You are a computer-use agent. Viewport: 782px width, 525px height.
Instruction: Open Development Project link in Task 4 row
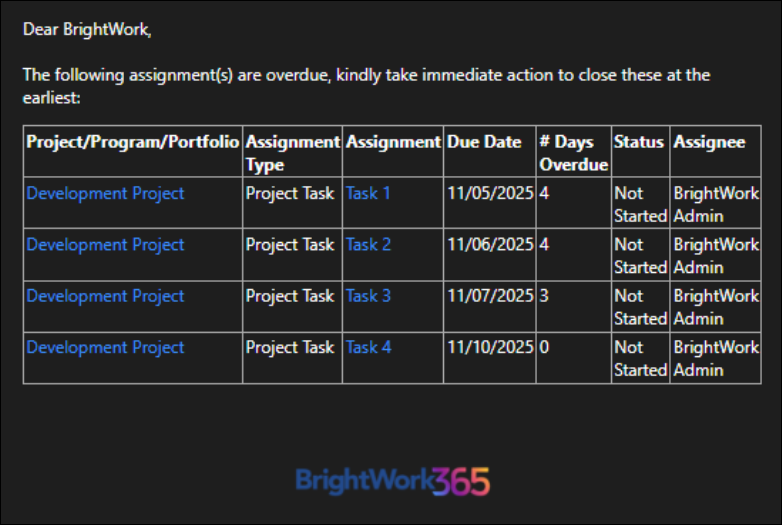[x=105, y=348]
